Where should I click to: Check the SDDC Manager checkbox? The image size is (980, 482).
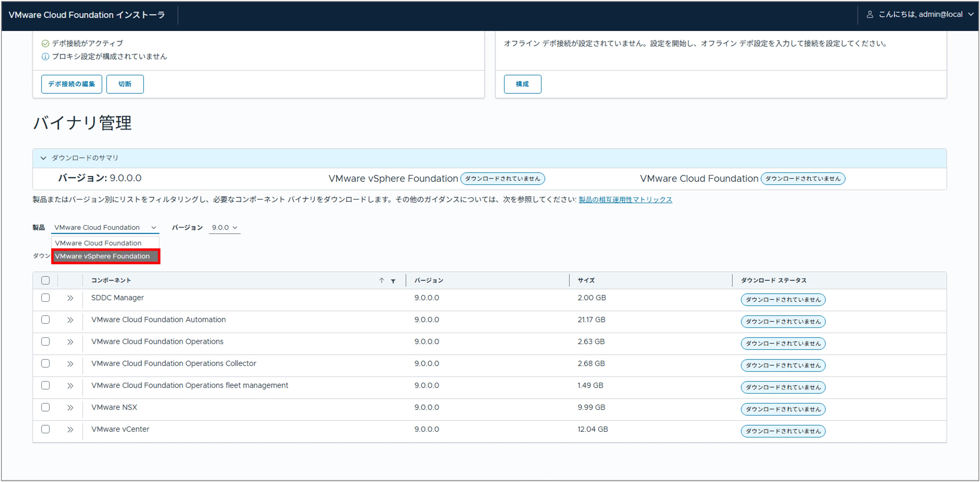coord(45,297)
